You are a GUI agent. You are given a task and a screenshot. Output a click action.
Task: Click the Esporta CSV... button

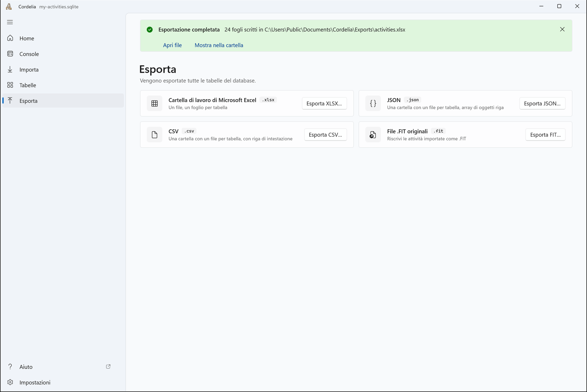tap(326, 135)
